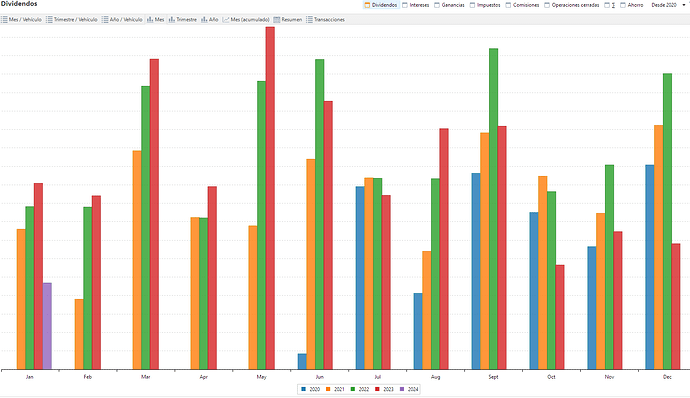Open the Mes (acumulado) line chart
690x398 pixels.
[246, 20]
